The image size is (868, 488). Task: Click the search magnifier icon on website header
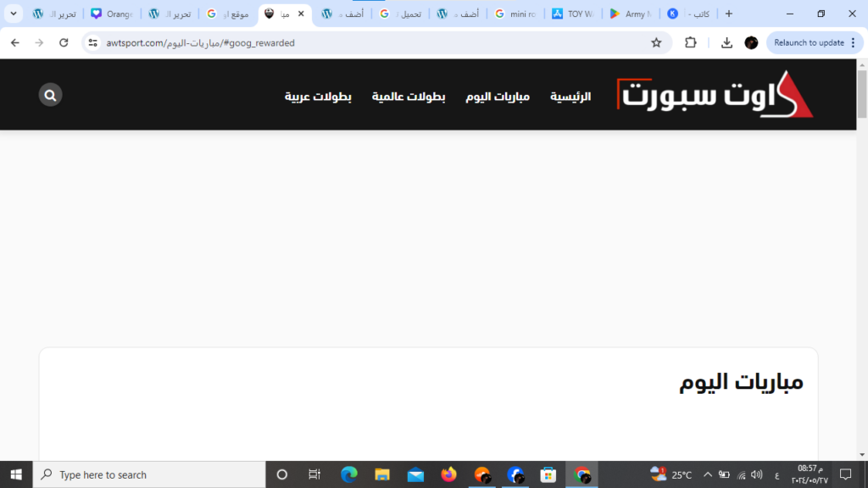(50, 95)
